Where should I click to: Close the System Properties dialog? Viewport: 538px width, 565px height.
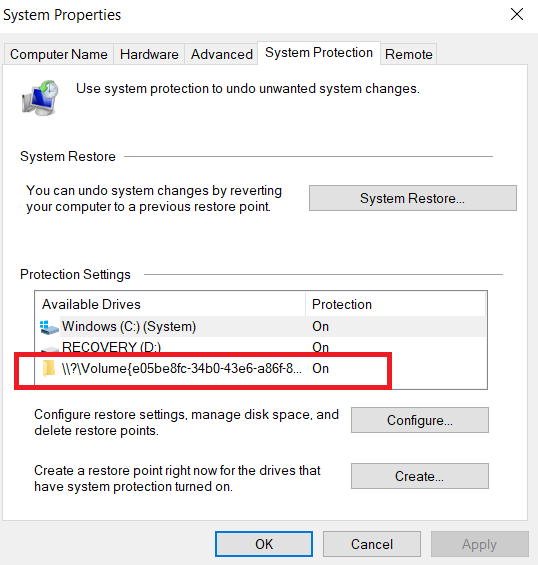[x=517, y=14]
